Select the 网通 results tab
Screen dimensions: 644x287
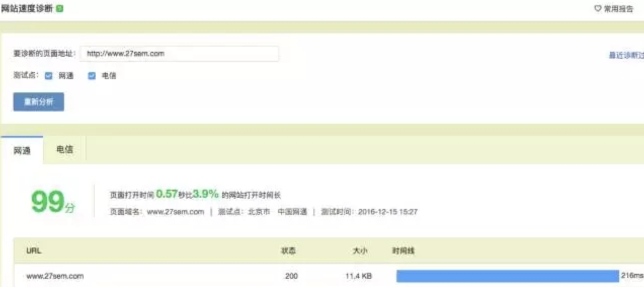[22, 151]
